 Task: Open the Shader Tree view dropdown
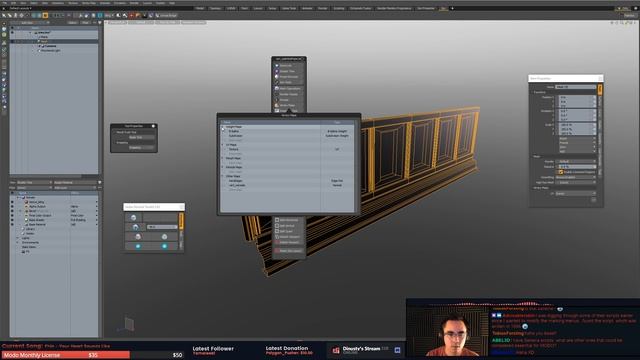click(x=35, y=182)
